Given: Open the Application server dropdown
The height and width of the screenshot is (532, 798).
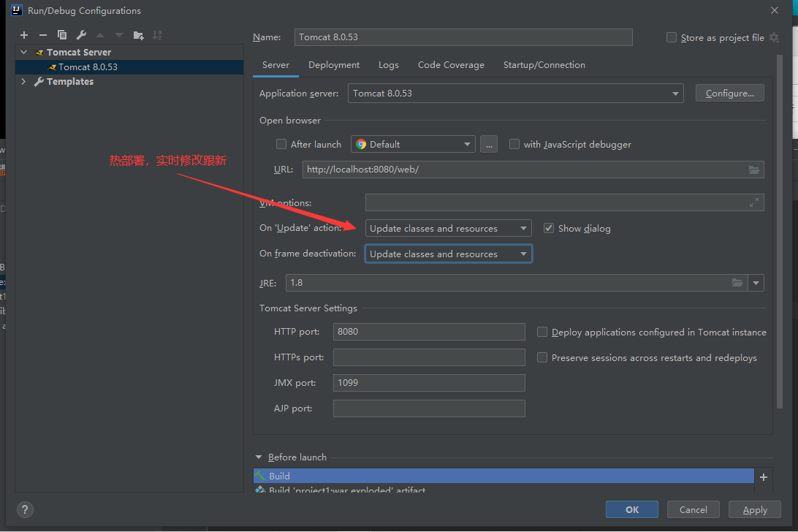Looking at the screenshot, I should coord(515,93).
